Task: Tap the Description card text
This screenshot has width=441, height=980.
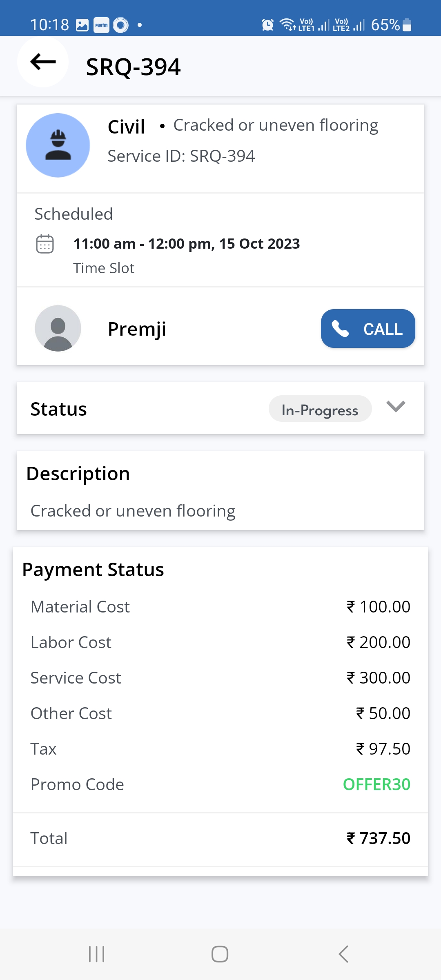Action: tap(133, 511)
